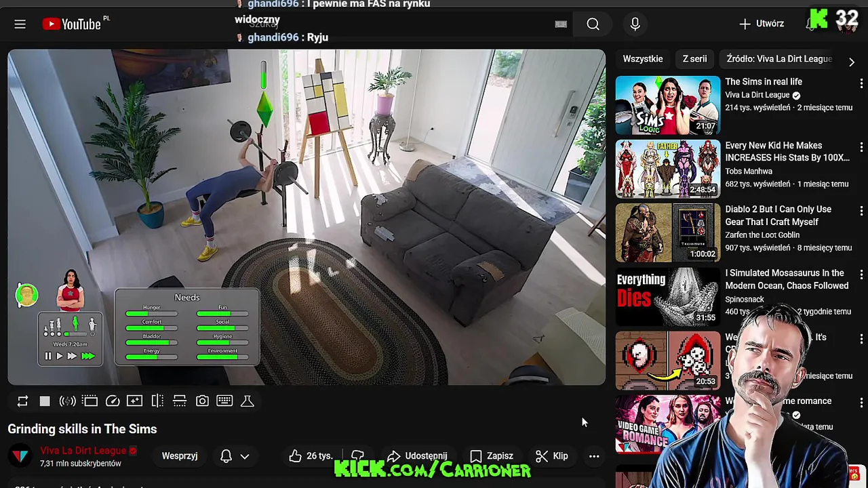This screenshot has height=488, width=868.
Task: Open 'I Simulated Mosasaurus' video title
Action: pos(787,279)
